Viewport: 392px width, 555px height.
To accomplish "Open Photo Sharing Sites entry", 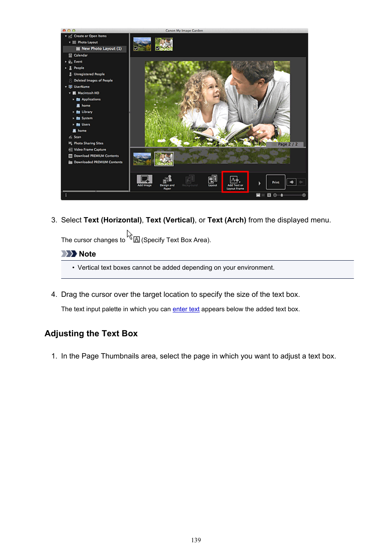I will click(88, 143).
